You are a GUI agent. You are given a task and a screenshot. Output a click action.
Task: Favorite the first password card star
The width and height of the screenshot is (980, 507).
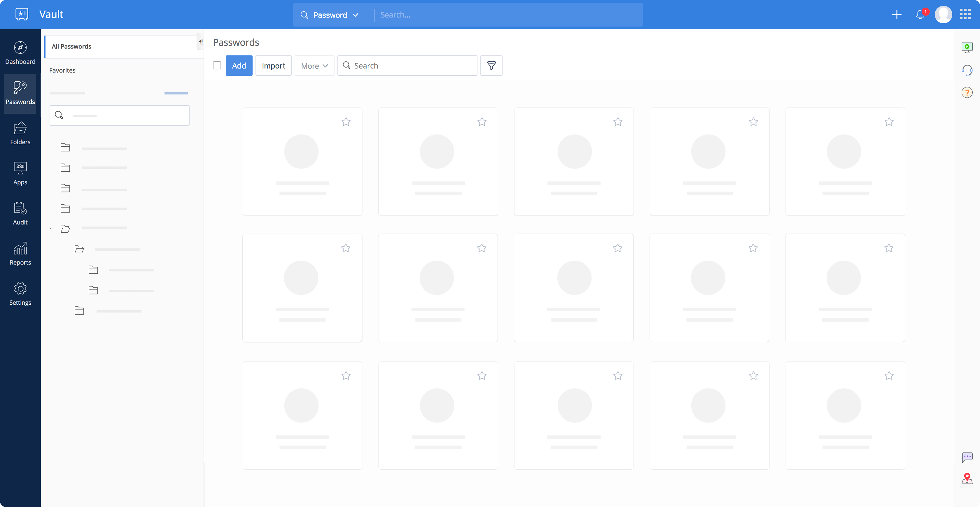pos(346,122)
